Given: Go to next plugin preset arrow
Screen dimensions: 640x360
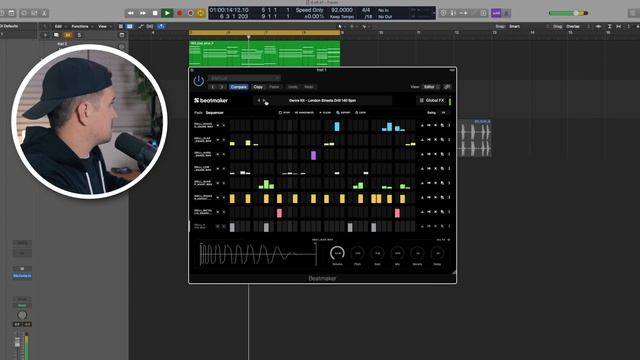Looking at the screenshot, I should [x=222, y=87].
